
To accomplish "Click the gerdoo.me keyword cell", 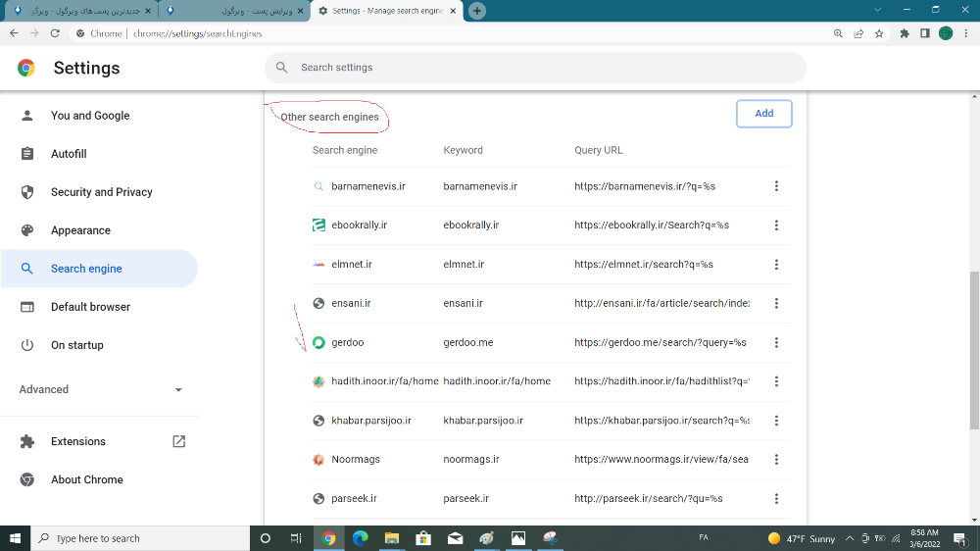I will tap(468, 343).
